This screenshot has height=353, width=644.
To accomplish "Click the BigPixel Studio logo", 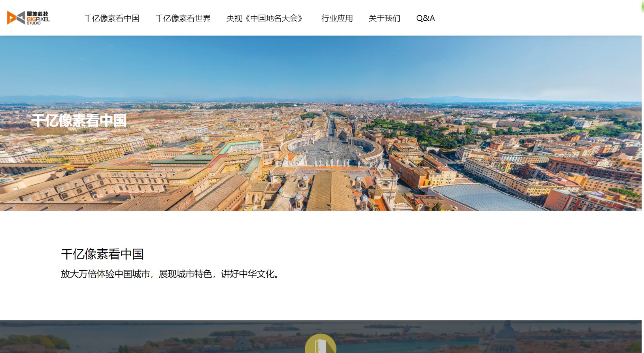I will [x=28, y=18].
